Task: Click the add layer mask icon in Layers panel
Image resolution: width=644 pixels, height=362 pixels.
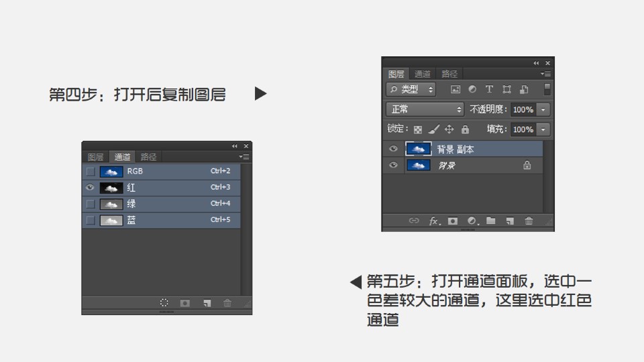Action: click(x=453, y=221)
